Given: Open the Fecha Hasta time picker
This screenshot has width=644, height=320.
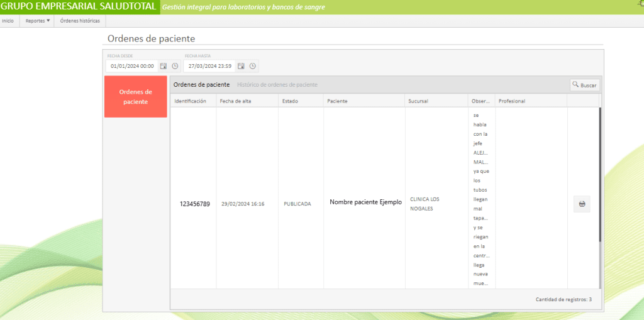Looking at the screenshot, I should click(252, 66).
